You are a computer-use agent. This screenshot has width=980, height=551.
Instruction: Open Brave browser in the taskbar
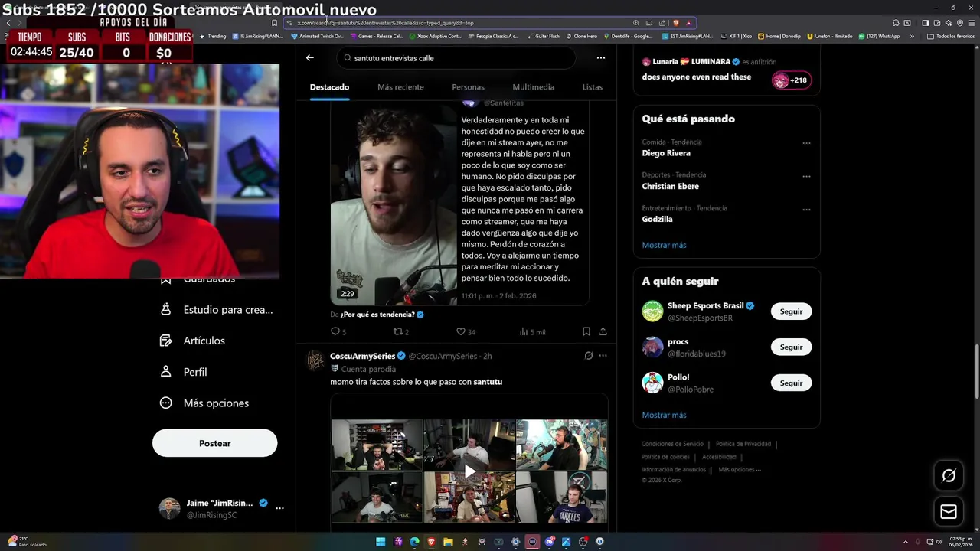(431, 542)
